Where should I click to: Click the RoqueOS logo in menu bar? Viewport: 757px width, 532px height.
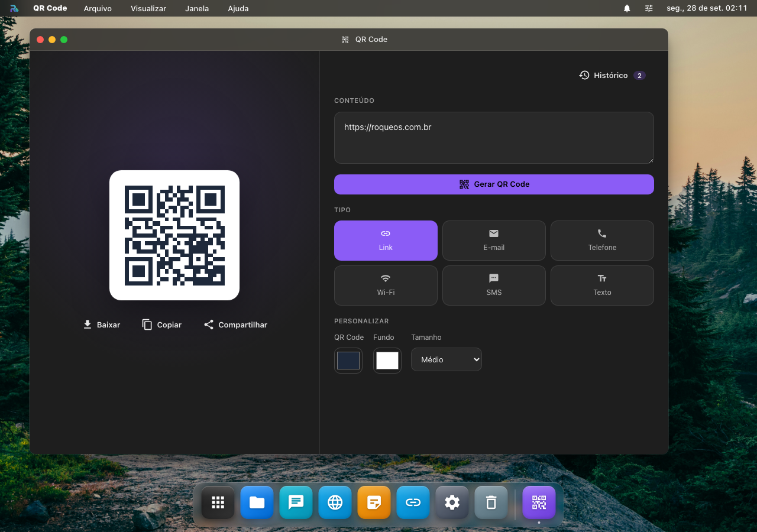click(x=14, y=8)
